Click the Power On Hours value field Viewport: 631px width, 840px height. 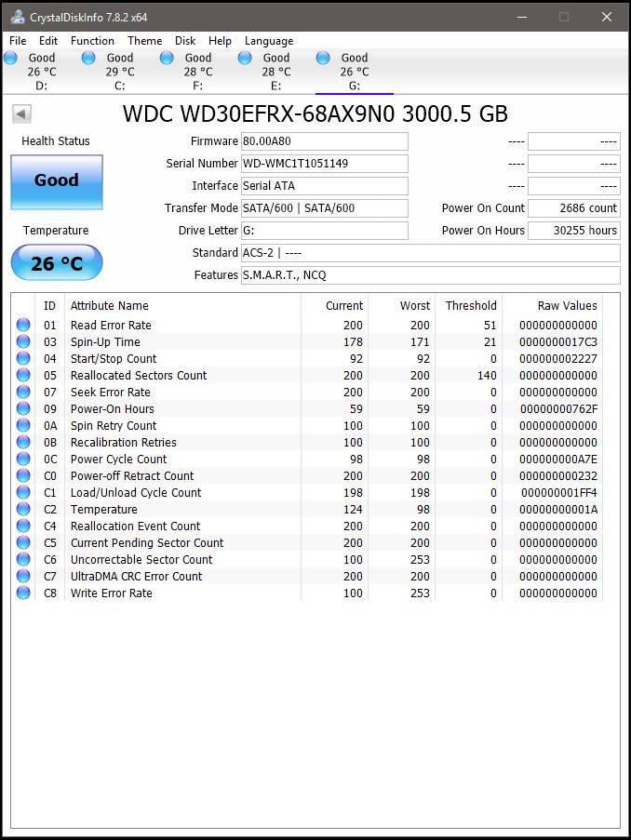pos(574,231)
